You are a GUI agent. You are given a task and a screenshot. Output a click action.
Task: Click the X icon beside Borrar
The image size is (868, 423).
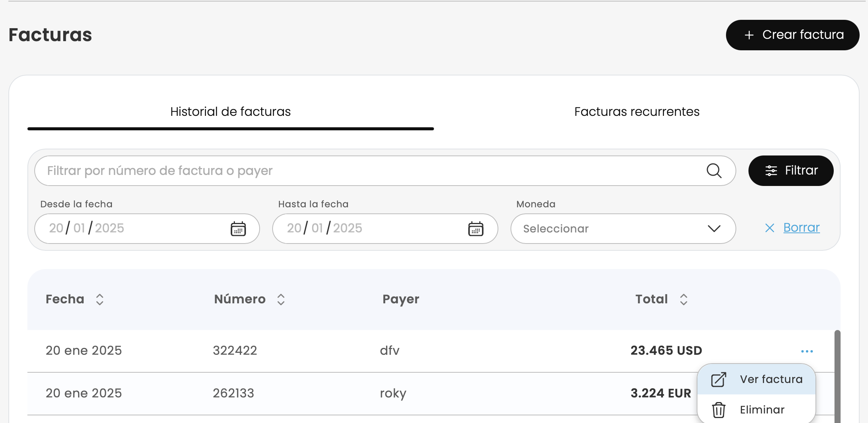coord(769,228)
